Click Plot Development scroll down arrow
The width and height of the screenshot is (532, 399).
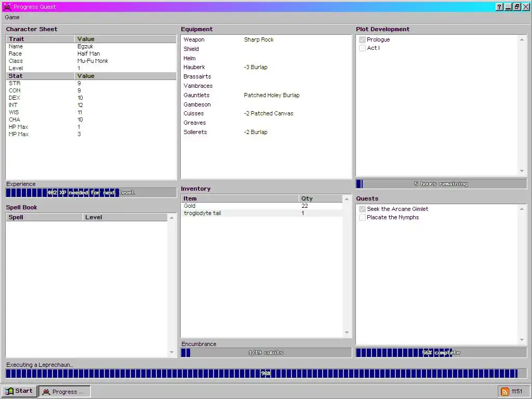(x=522, y=171)
